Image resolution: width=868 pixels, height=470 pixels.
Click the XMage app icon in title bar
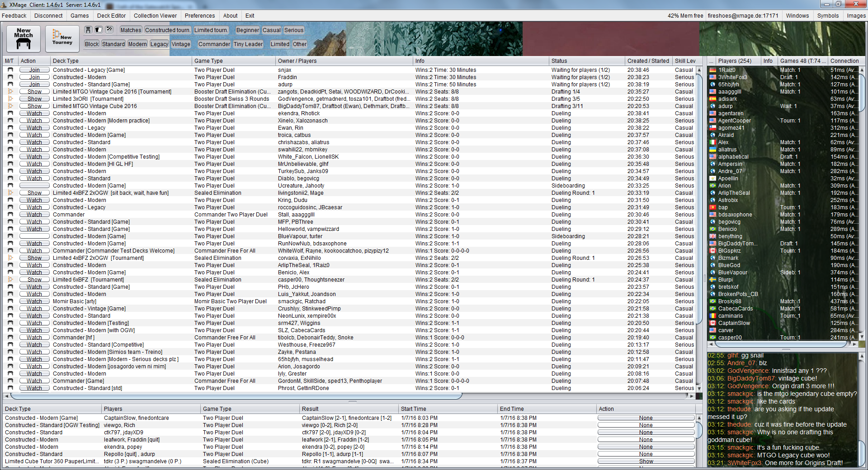(4, 5)
